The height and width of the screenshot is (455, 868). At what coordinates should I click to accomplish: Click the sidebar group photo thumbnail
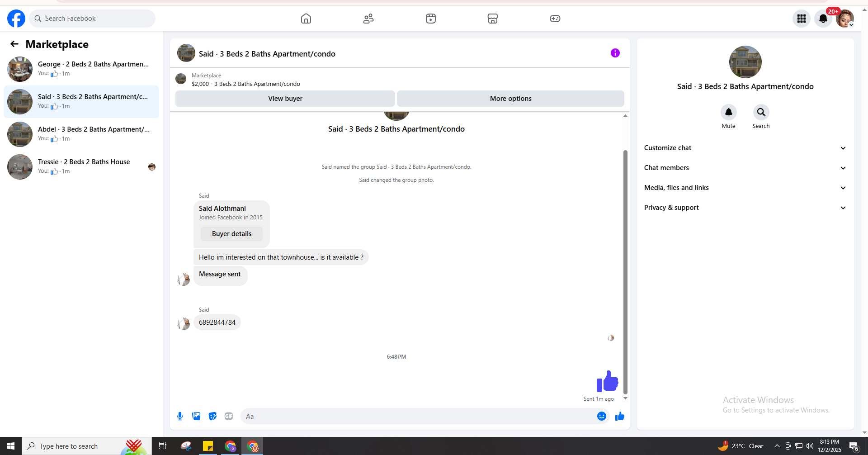(745, 62)
